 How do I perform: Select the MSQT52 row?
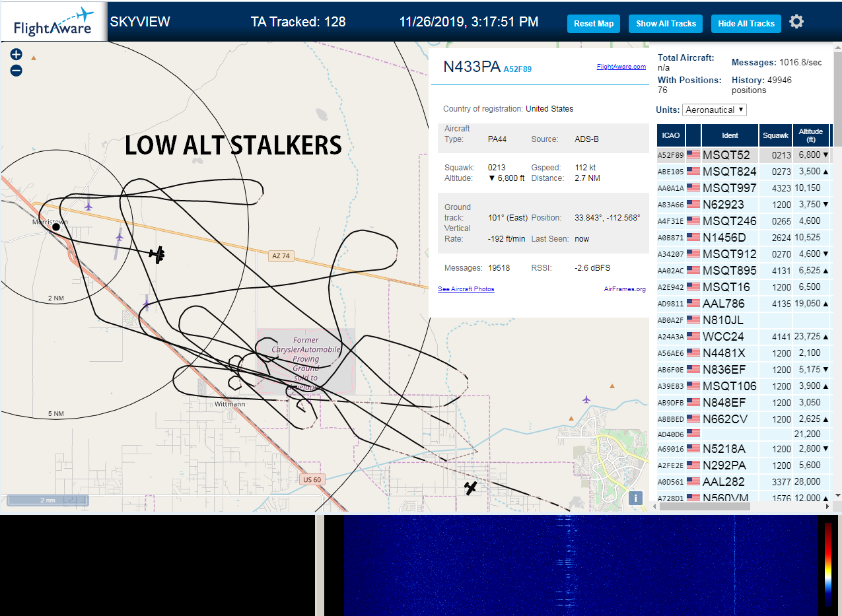tap(743, 155)
